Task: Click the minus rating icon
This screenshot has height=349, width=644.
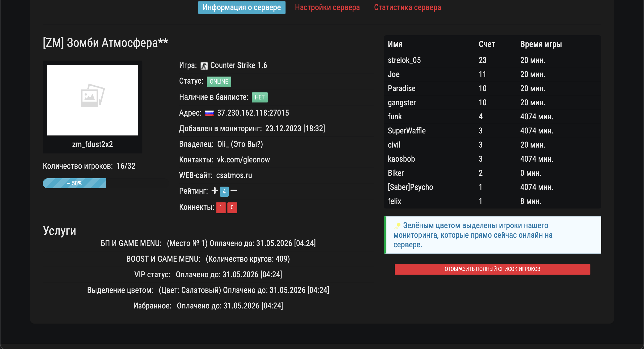Action: click(234, 191)
